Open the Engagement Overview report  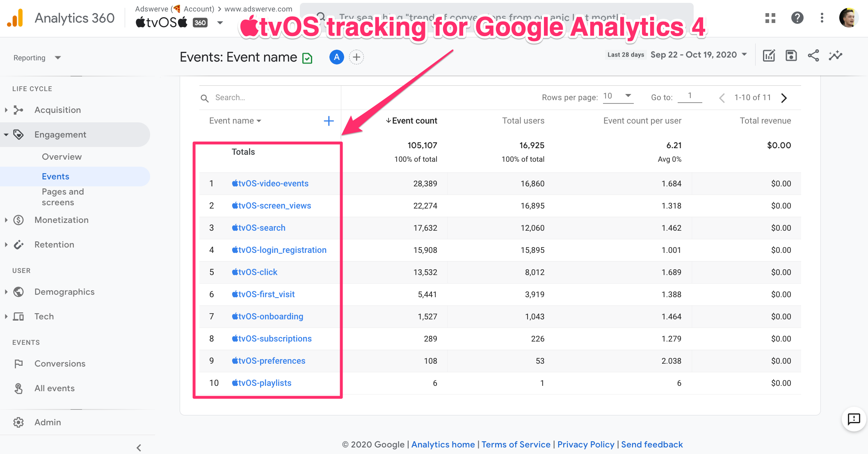pyautogui.click(x=62, y=157)
